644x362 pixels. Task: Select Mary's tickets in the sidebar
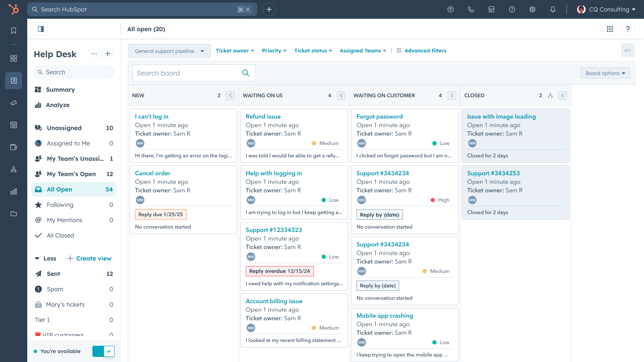pyautogui.click(x=65, y=304)
